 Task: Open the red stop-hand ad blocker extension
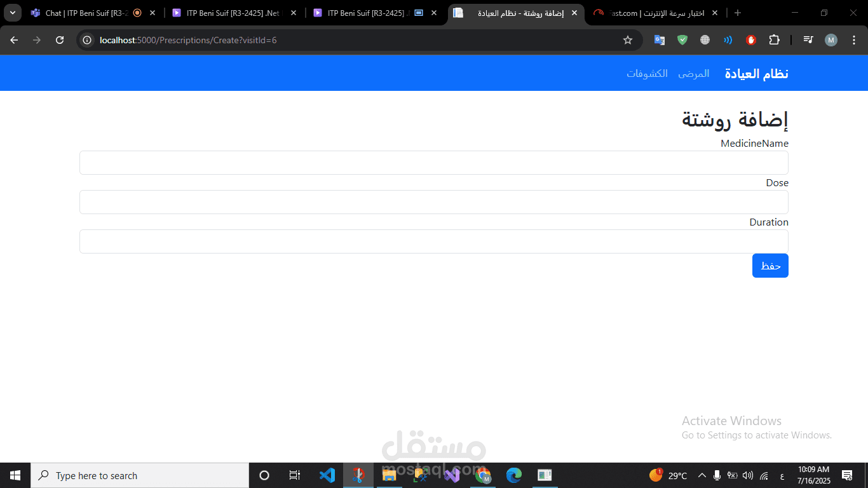click(751, 40)
